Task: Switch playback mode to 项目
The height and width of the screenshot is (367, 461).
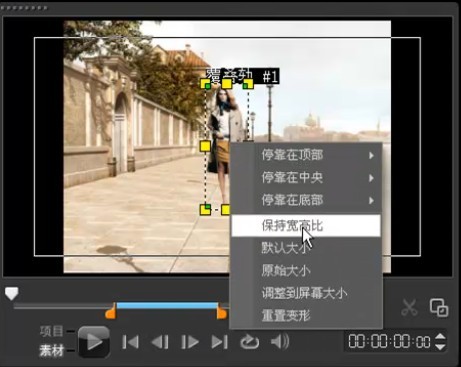Action: [51, 331]
